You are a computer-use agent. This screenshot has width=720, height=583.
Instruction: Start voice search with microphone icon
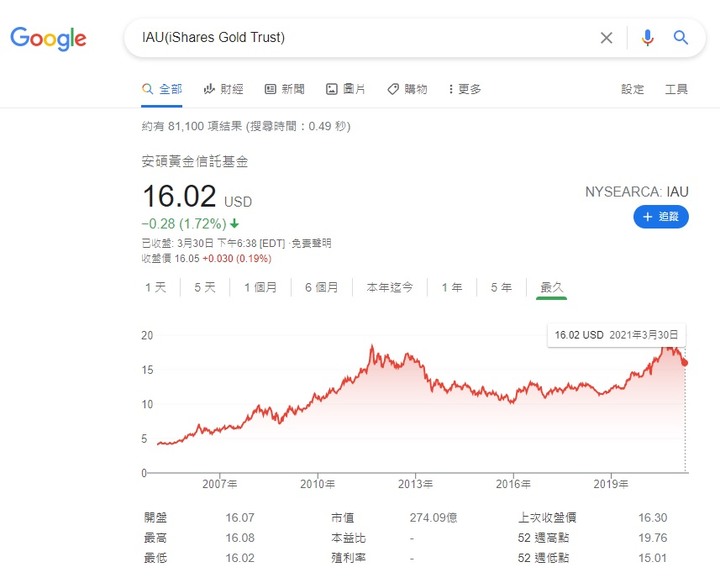(x=647, y=38)
